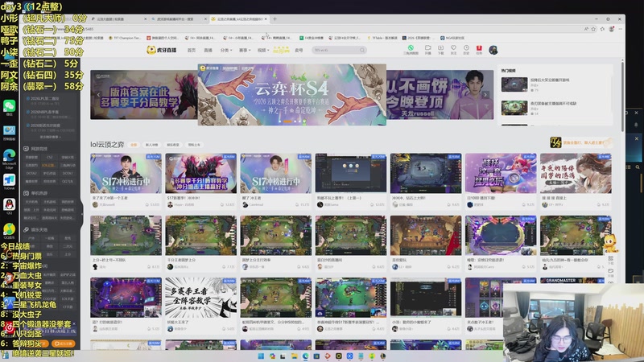644x362 pixels.
Task: Open the ToDesk desktop icon
Action: (9, 181)
